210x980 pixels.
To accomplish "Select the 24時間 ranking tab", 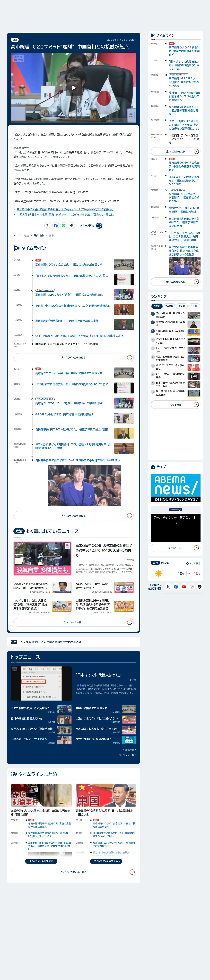I will pyautogui.click(x=169, y=306).
